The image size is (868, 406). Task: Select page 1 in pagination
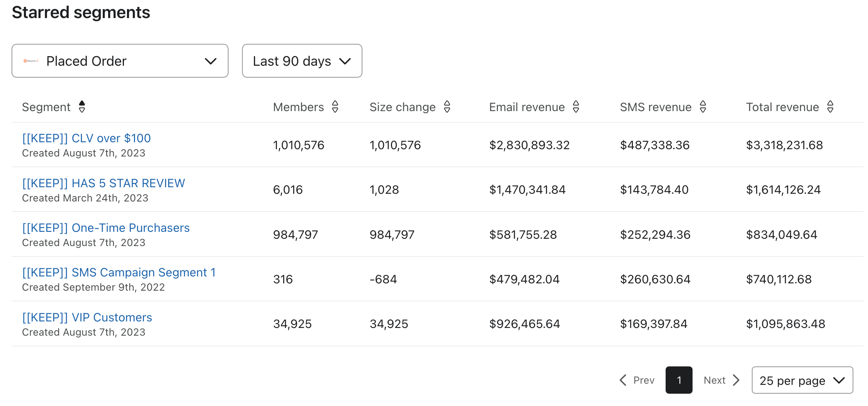tap(679, 380)
